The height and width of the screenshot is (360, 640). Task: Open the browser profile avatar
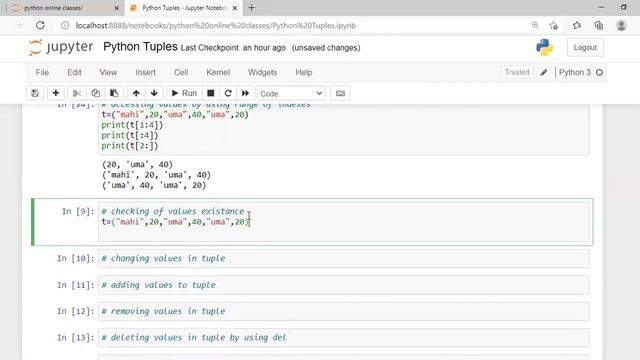click(621, 25)
